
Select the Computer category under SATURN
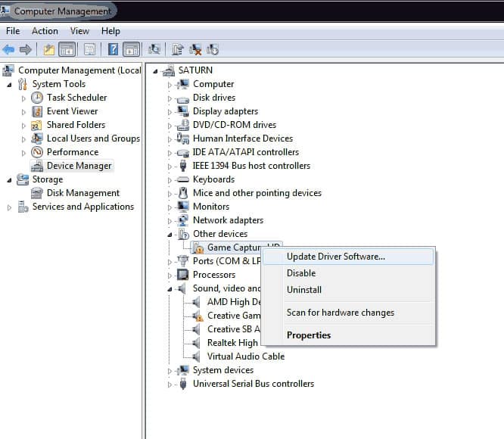point(213,84)
